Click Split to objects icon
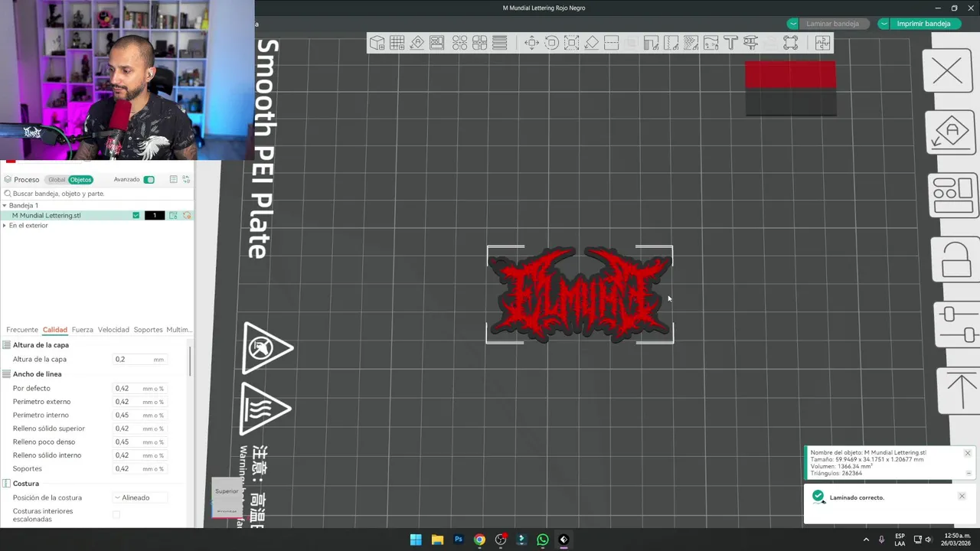 coord(459,44)
